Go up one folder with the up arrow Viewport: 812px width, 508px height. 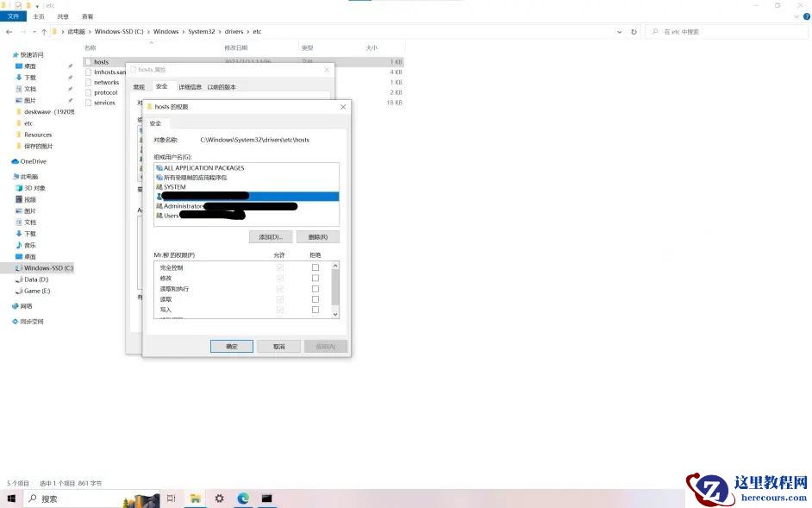(44, 32)
